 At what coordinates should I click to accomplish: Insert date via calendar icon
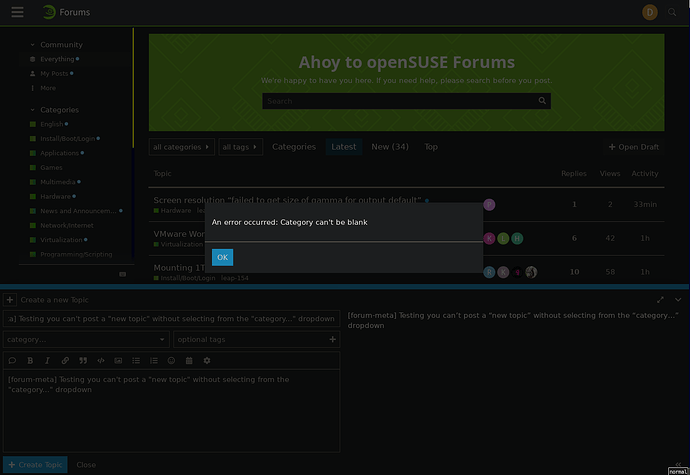coord(189,361)
